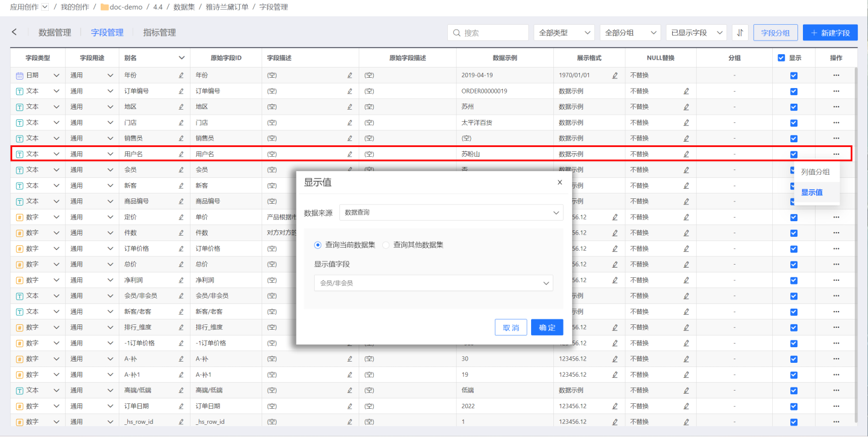This screenshot has height=437, width=868.
Task: Close the 显示值 dialog
Action: 559,182
